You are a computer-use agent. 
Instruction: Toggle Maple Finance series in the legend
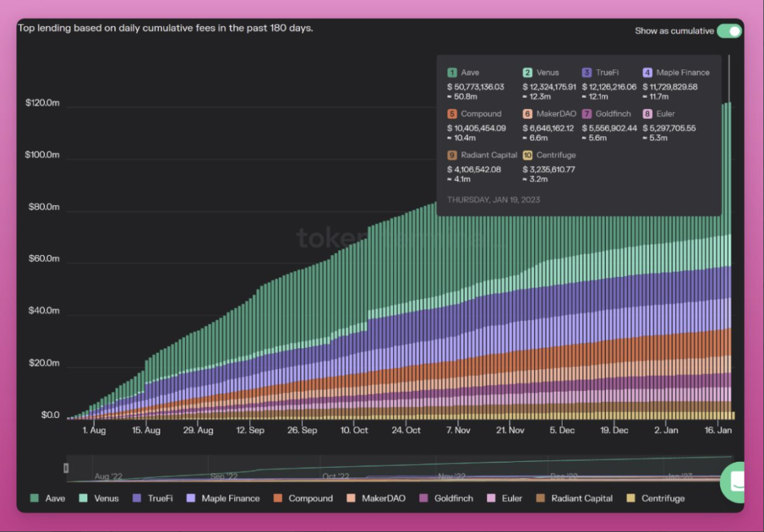[x=223, y=498]
